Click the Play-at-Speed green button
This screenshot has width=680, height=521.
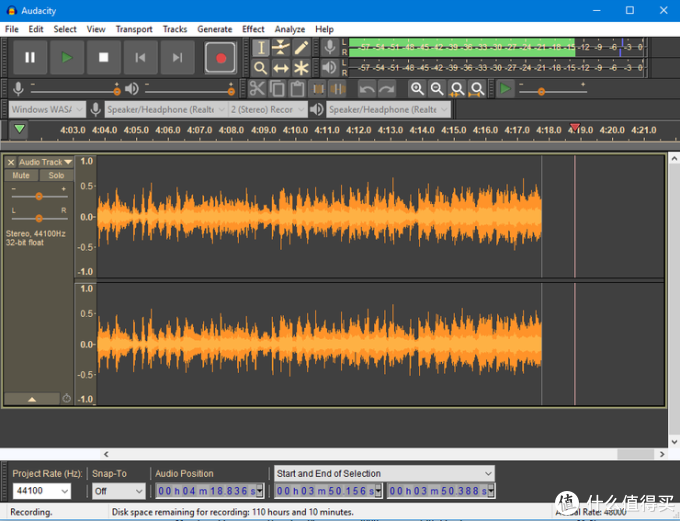pos(505,88)
